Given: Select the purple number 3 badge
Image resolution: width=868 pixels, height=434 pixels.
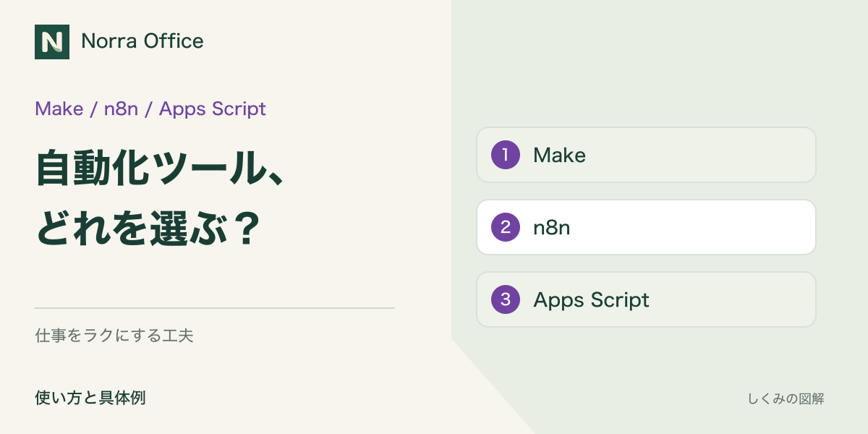Looking at the screenshot, I should pyautogui.click(x=506, y=299).
